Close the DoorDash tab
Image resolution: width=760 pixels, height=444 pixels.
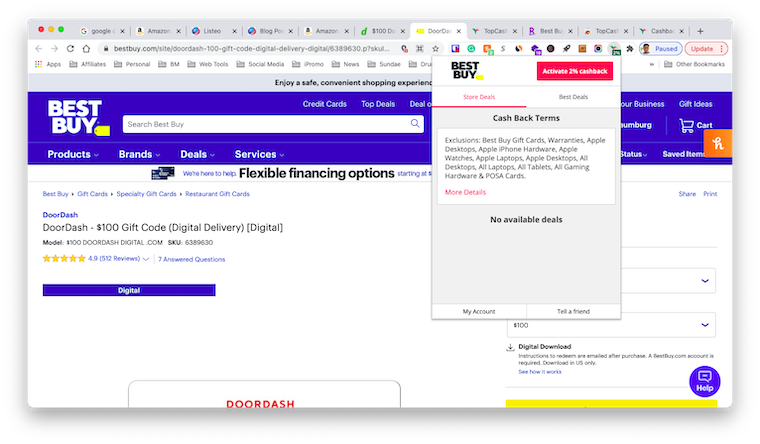459,31
